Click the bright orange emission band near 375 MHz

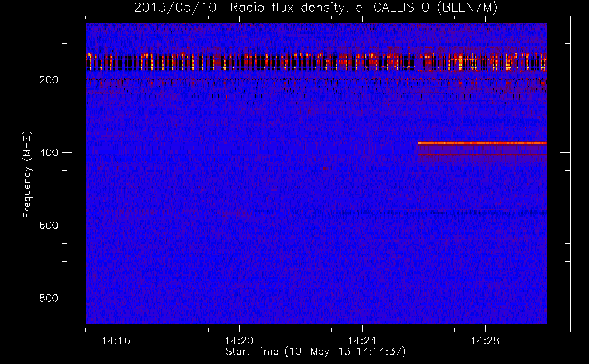(x=482, y=143)
